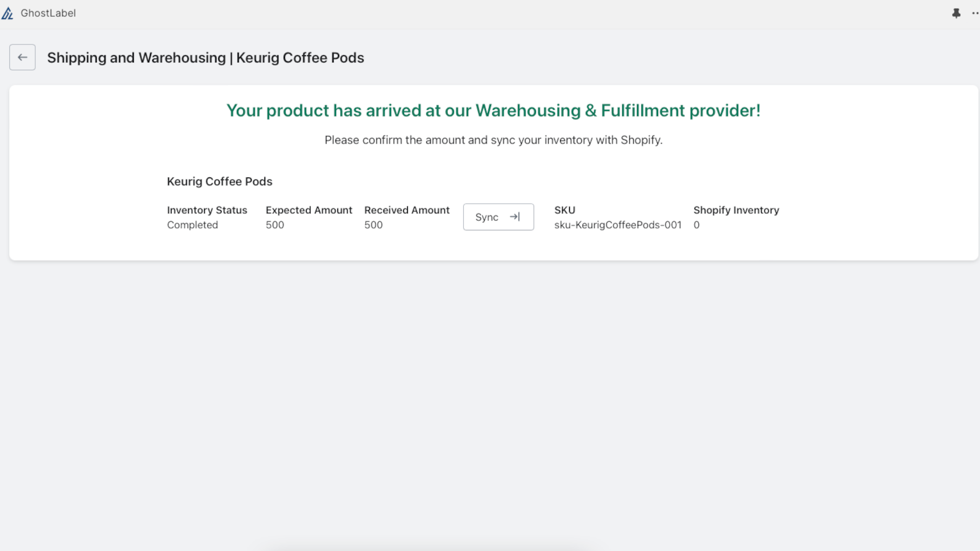Go back using the left arrow button
Image resolution: width=980 pixels, height=551 pixels.
(22, 57)
